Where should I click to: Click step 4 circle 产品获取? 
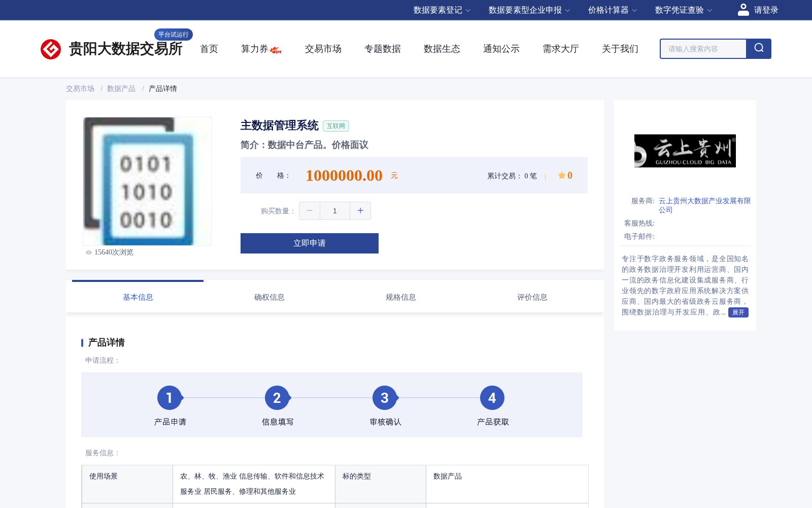[x=492, y=398]
